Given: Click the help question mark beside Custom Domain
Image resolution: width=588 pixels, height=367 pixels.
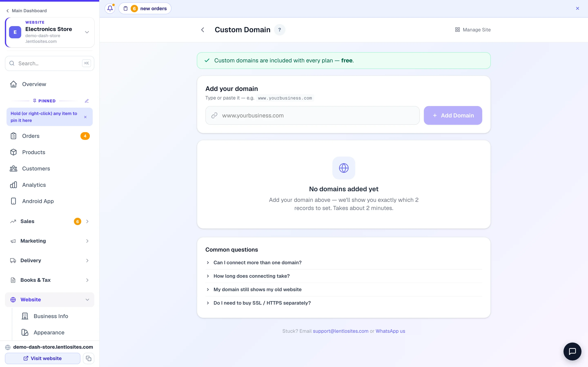Looking at the screenshot, I should tap(280, 30).
